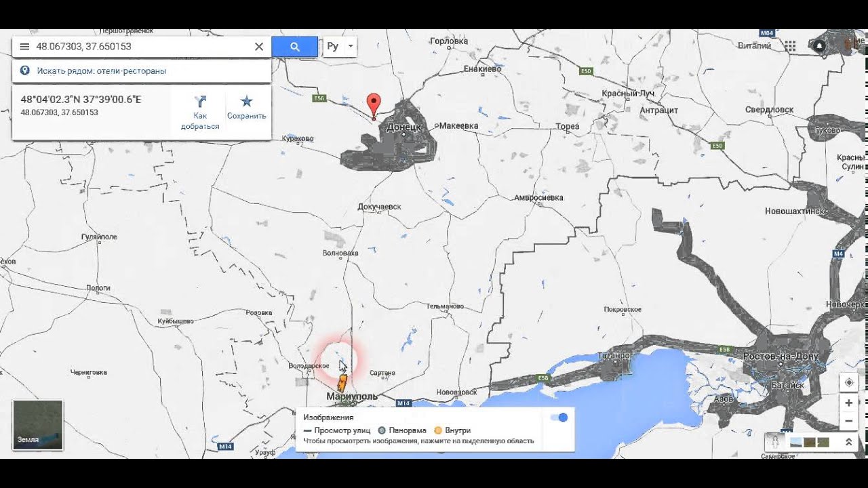Click the Виталий account name
The height and width of the screenshot is (488, 868).
click(754, 46)
